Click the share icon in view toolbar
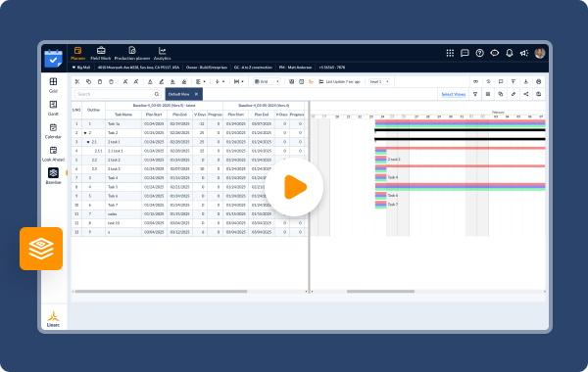This screenshot has width=588, height=372. tap(525, 94)
